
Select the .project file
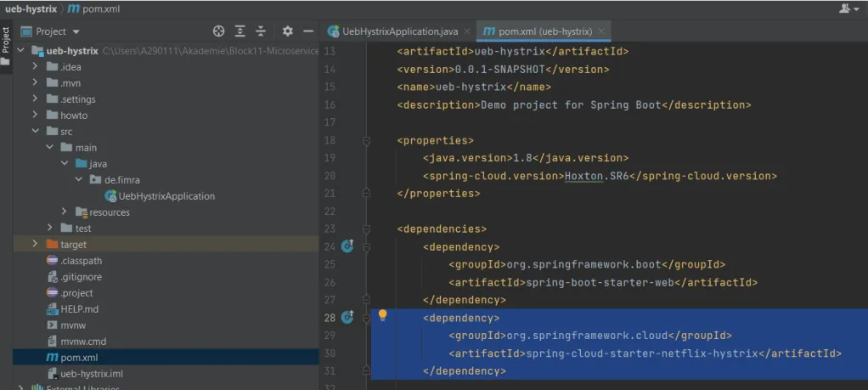[76, 292]
